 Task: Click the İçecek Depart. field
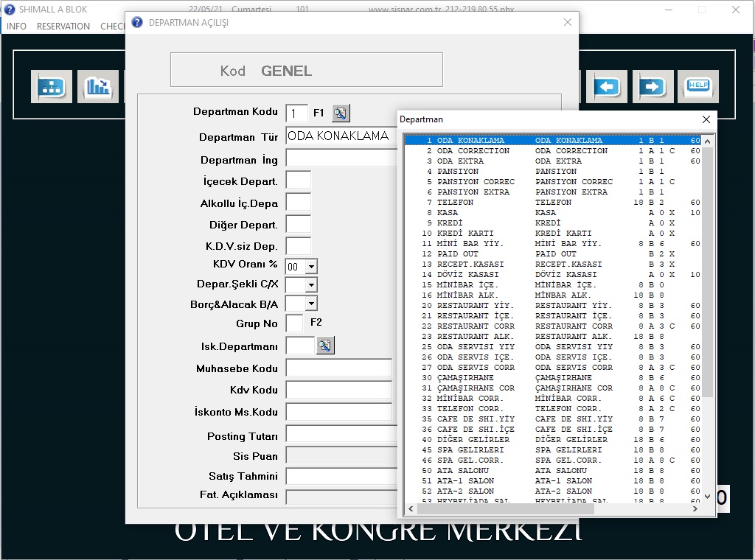point(298,180)
